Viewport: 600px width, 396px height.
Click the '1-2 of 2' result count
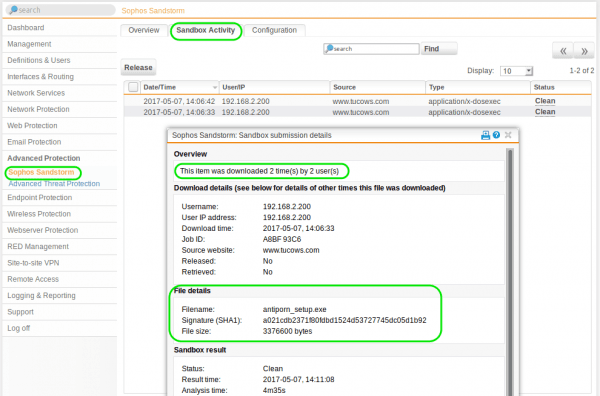[x=582, y=71]
